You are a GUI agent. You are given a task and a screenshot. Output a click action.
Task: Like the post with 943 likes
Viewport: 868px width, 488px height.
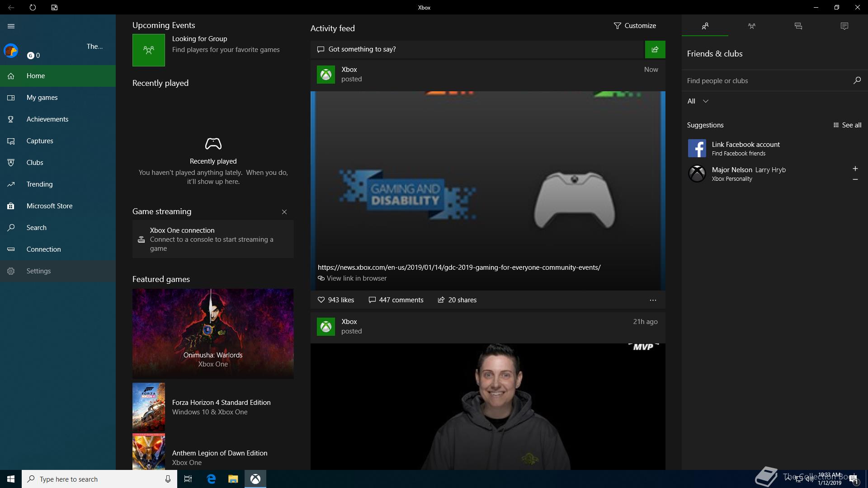click(336, 300)
